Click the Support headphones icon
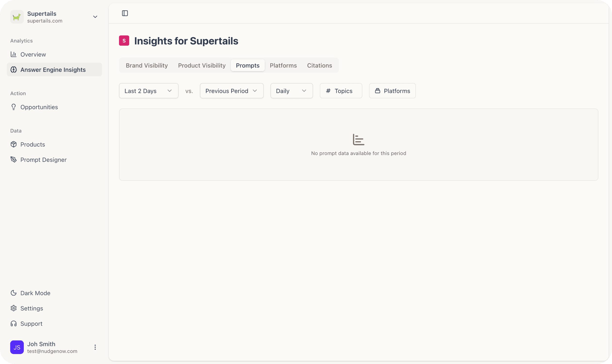The height and width of the screenshot is (364, 612). (14, 323)
